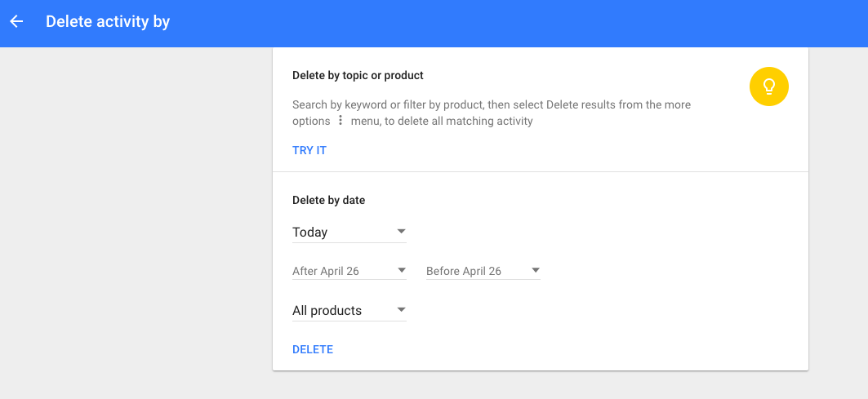Click the Delete activity by title
This screenshot has height=399, width=868.
(108, 21)
